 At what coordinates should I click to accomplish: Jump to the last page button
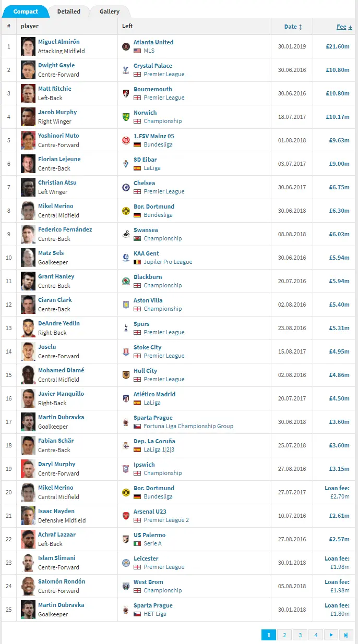click(346, 635)
